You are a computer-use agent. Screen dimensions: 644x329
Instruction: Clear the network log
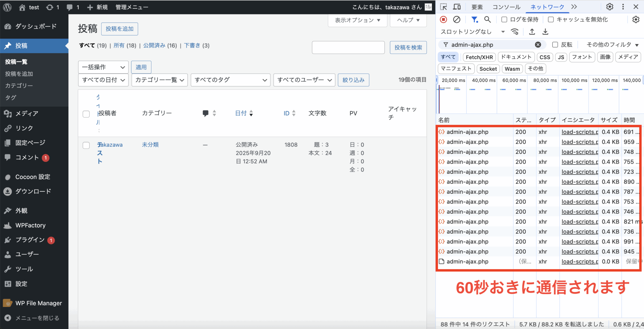[457, 20]
